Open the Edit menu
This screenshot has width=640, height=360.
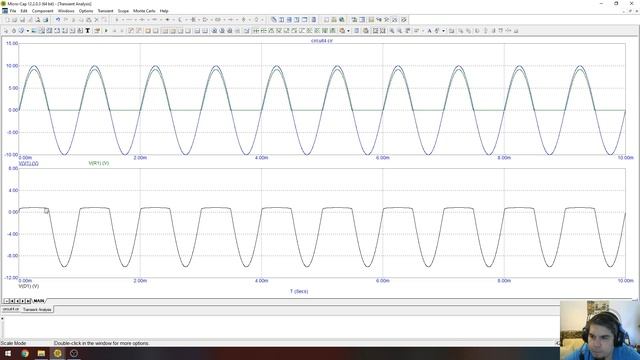pyautogui.click(x=24, y=11)
